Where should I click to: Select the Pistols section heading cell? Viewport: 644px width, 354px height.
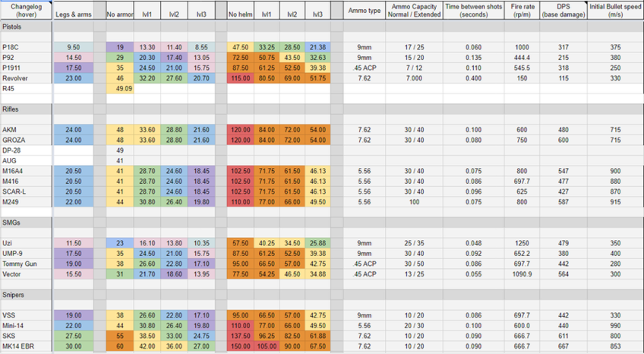click(27, 27)
